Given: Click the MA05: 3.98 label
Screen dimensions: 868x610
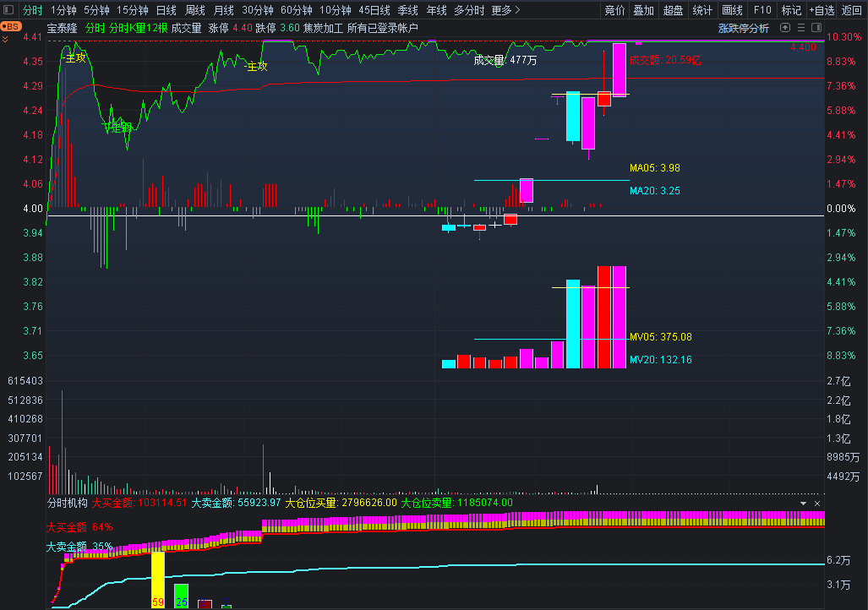Looking at the screenshot, I should coord(655,168).
